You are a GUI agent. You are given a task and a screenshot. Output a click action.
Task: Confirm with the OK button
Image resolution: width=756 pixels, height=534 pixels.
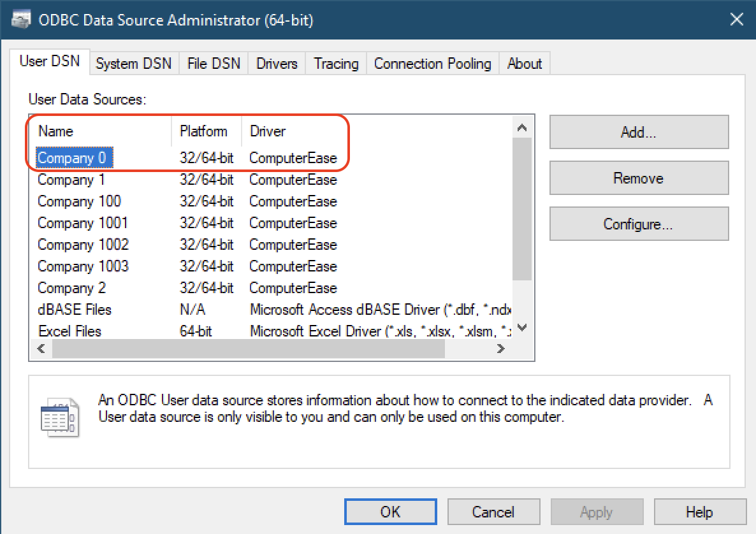click(390, 512)
